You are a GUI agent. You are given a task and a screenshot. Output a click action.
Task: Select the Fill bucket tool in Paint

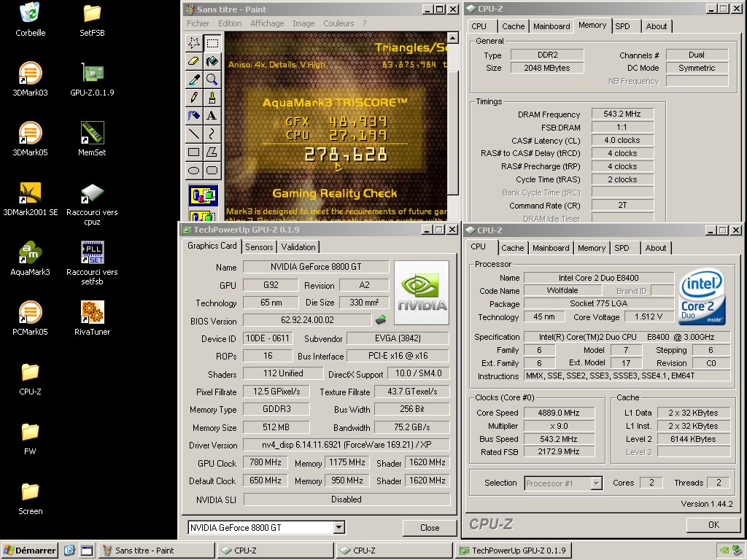pos(212,61)
